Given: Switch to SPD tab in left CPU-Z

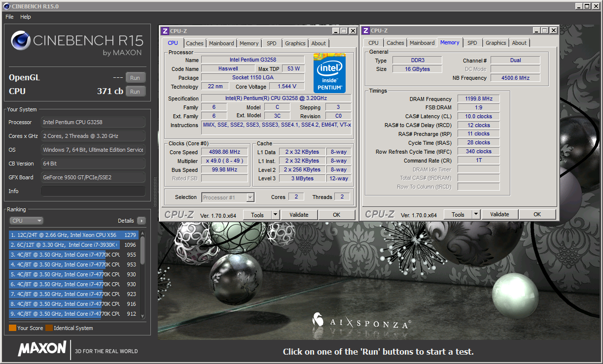Looking at the screenshot, I should click(272, 43).
